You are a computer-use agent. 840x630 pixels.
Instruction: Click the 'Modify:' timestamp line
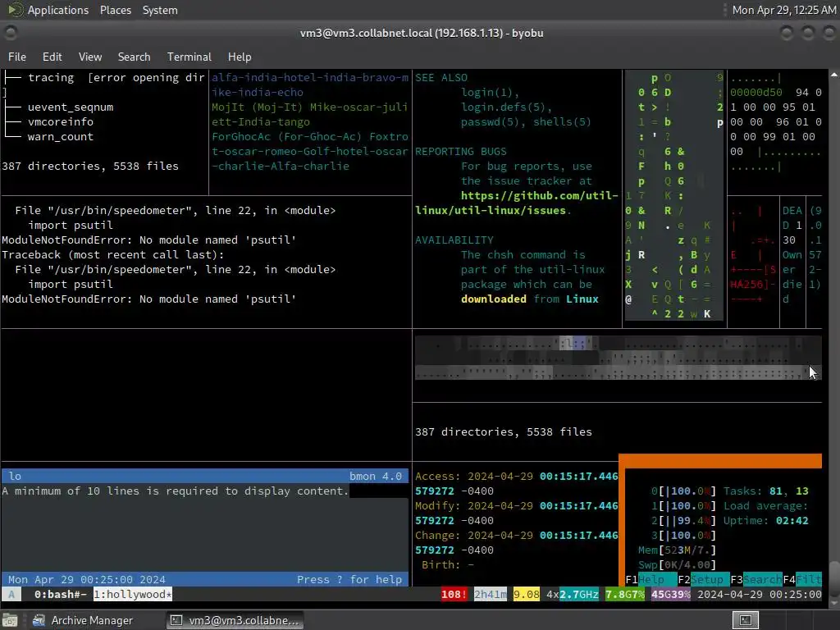click(x=517, y=505)
